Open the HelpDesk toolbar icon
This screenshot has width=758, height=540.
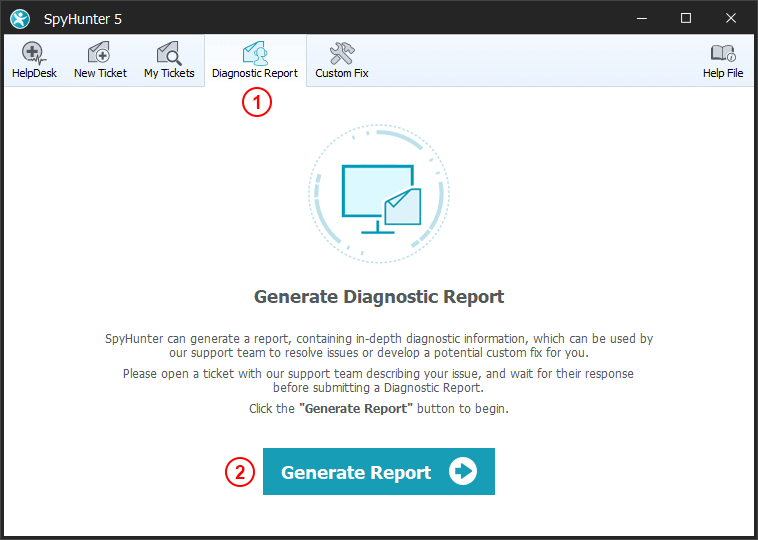tap(34, 53)
